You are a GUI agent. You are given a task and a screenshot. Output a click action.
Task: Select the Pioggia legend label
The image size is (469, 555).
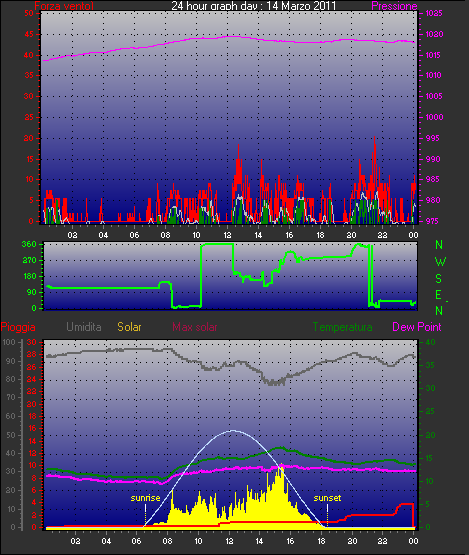click(18, 327)
